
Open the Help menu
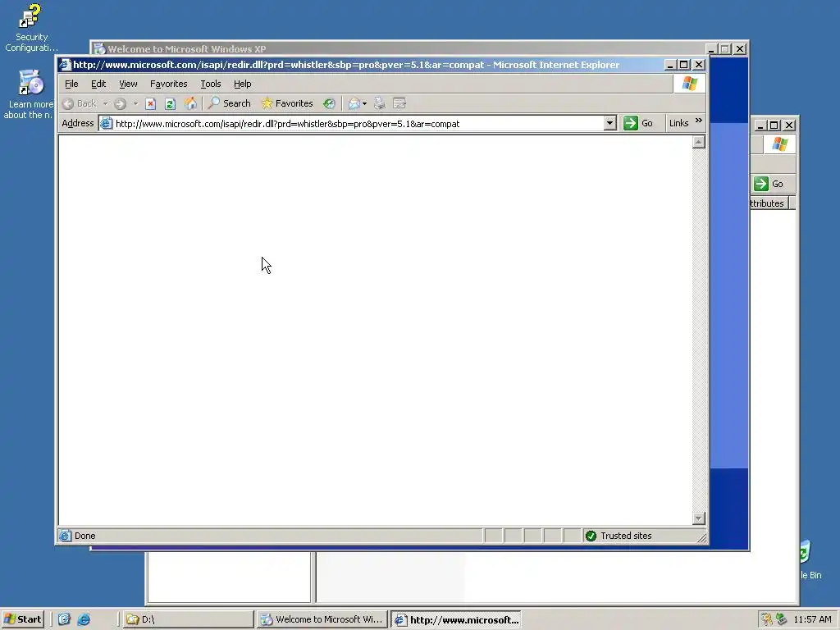click(x=243, y=84)
